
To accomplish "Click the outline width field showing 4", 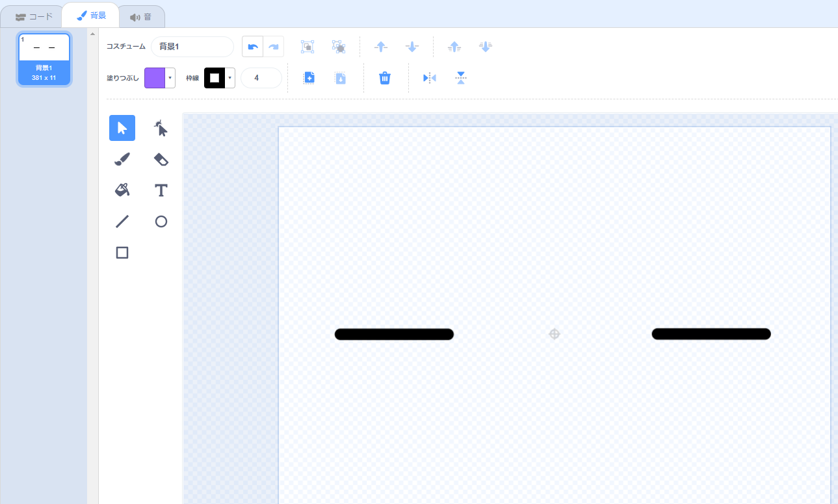I will coord(261,78).
